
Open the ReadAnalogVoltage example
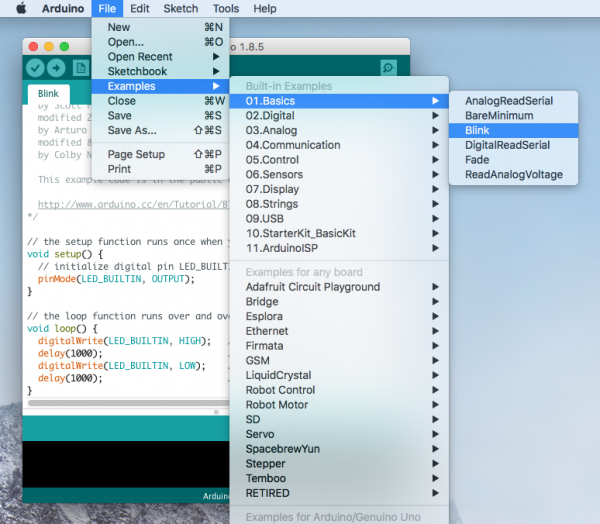pyautogui.click(x=514, y=175)
